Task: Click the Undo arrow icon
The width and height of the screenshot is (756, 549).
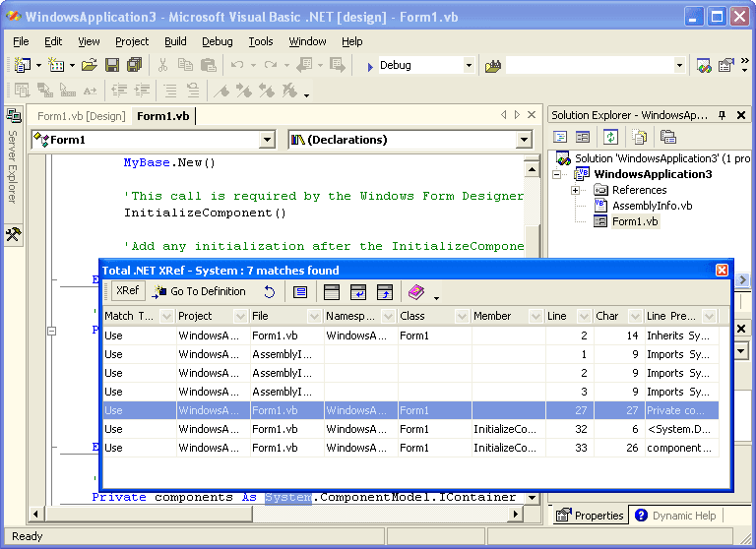Action: [236, 65]
